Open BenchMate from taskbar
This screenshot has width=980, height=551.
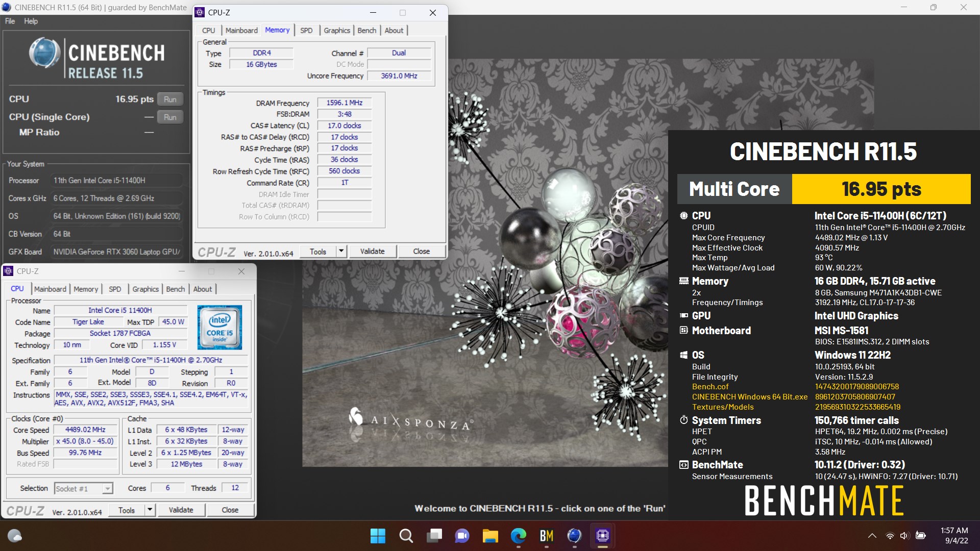coord(547,536)
